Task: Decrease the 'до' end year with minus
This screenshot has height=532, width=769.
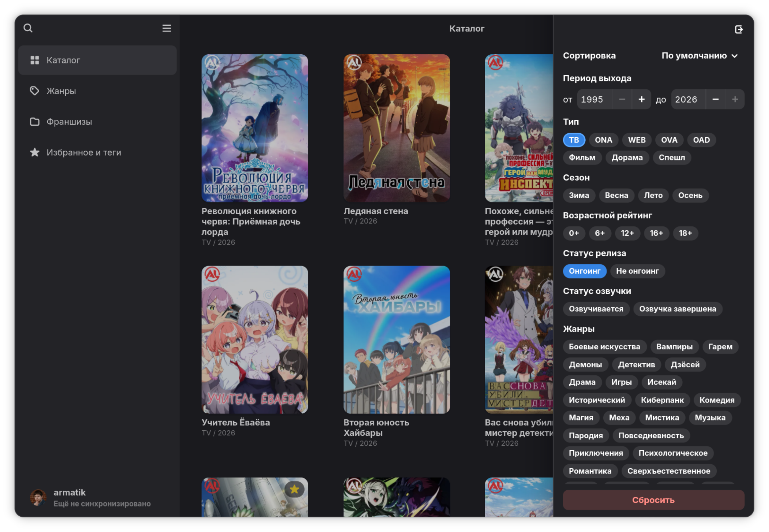Action: (715, 99)
